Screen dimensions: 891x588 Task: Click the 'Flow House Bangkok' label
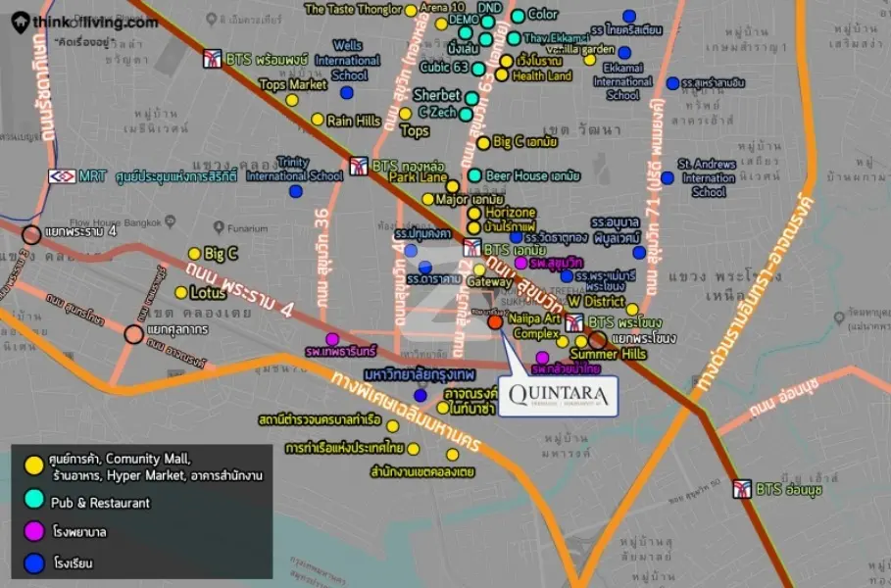116,222
